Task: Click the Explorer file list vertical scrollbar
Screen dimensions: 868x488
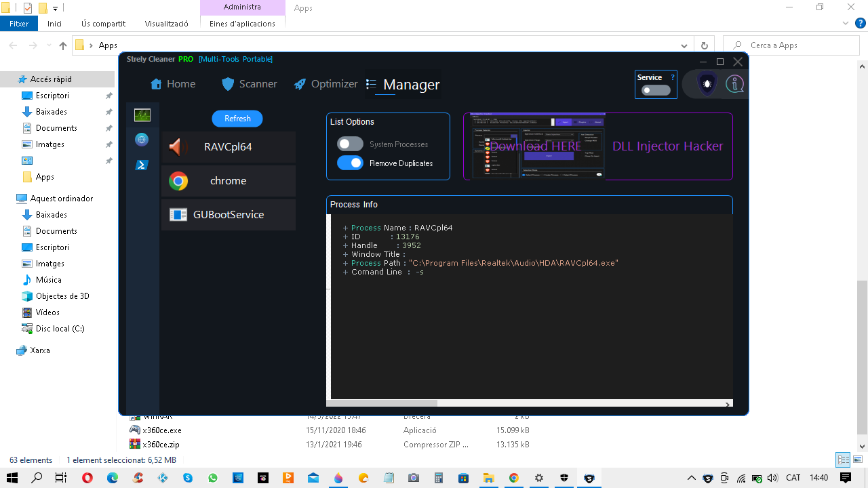Action: click(863, 358)
